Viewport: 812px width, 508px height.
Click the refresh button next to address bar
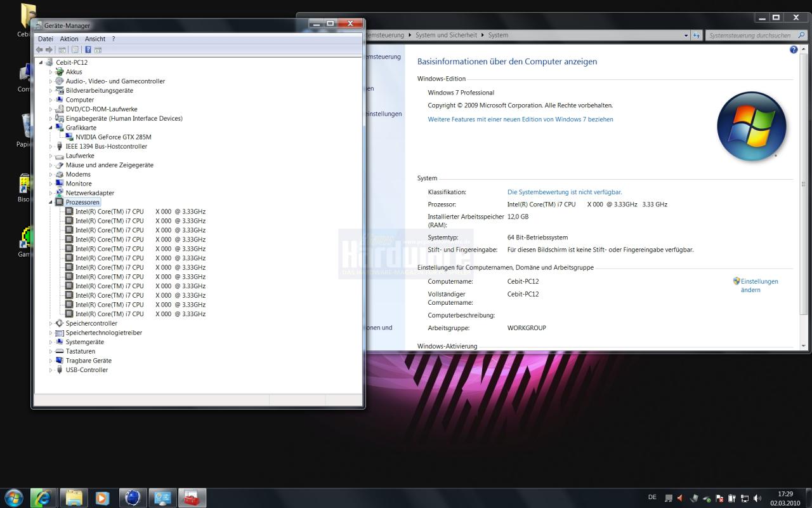697,36
